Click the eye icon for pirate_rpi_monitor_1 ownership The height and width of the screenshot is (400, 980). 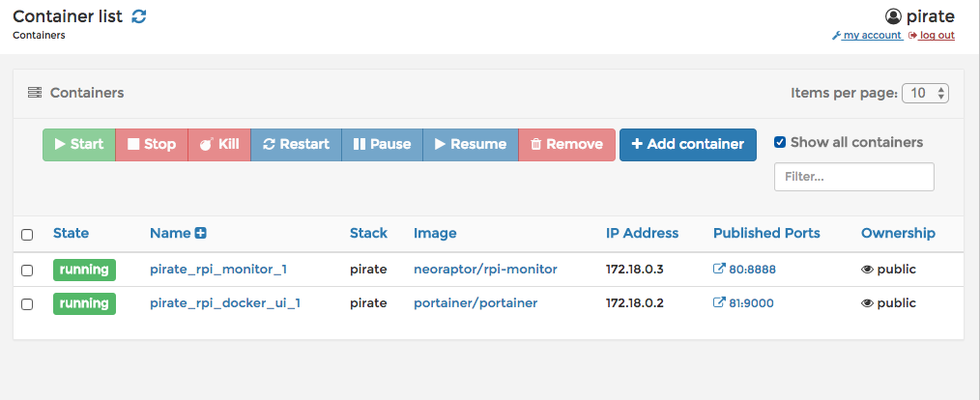(867, 270)
